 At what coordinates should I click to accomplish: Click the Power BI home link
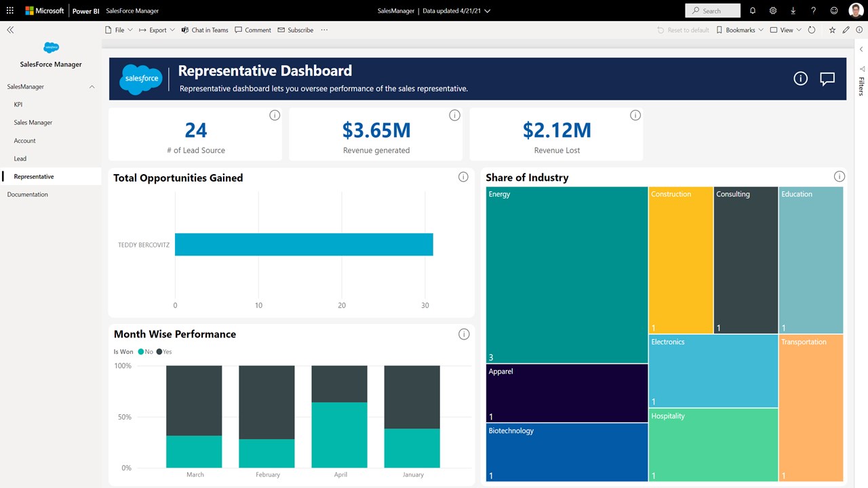tap(87, 11)
